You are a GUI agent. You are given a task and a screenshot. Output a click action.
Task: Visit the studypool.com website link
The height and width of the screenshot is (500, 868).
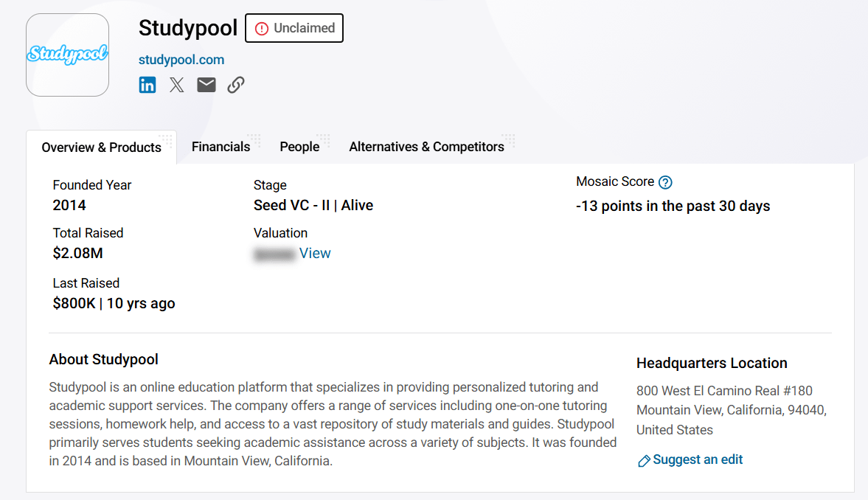coord(181,60)
